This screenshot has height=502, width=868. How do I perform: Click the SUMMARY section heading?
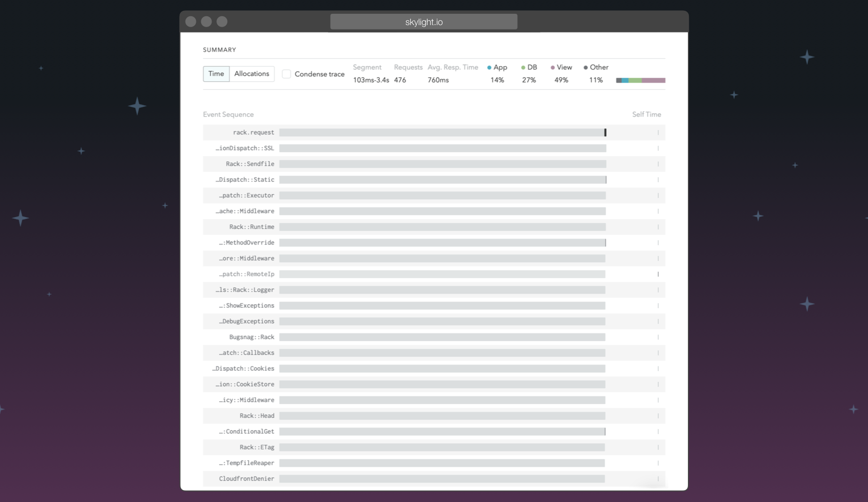219,50
